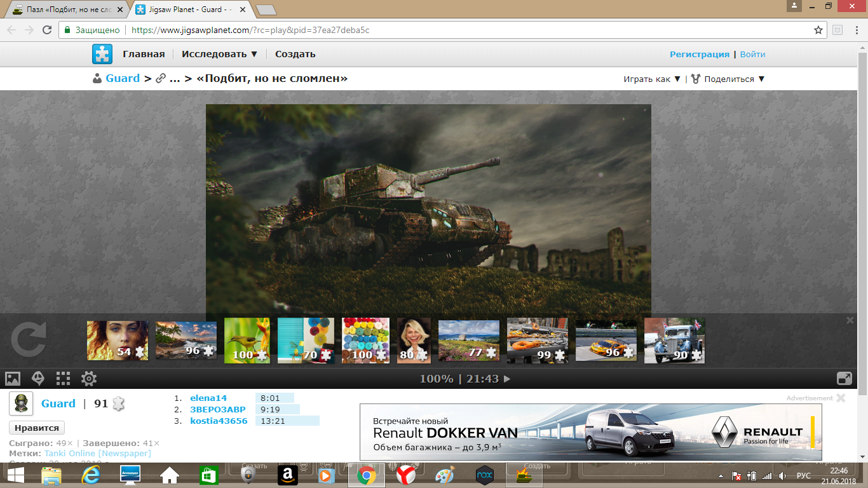Open the 100-piece yellow bird puzzle
The height and width of the screenshot is (488, 868).
click(247, 341)
